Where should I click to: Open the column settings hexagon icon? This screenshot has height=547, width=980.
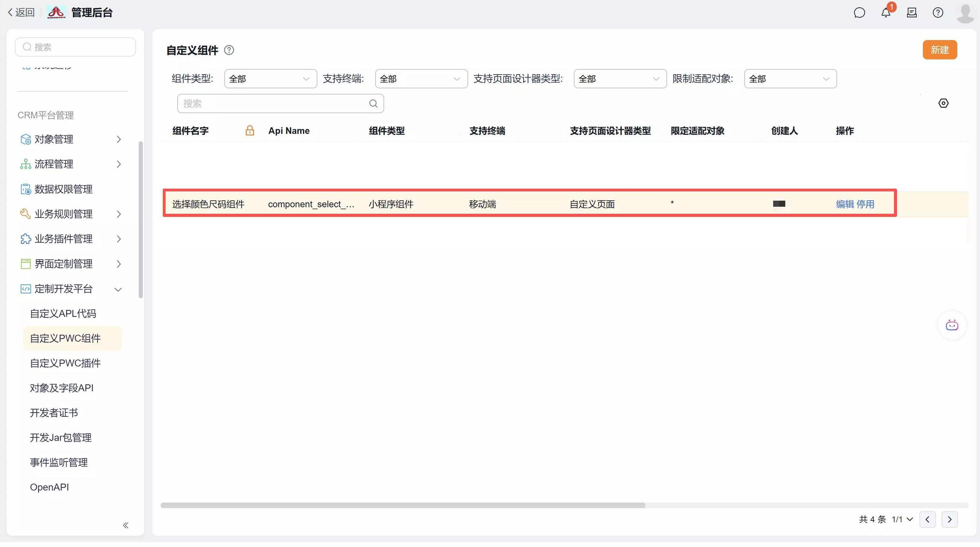tap(943, 103)
